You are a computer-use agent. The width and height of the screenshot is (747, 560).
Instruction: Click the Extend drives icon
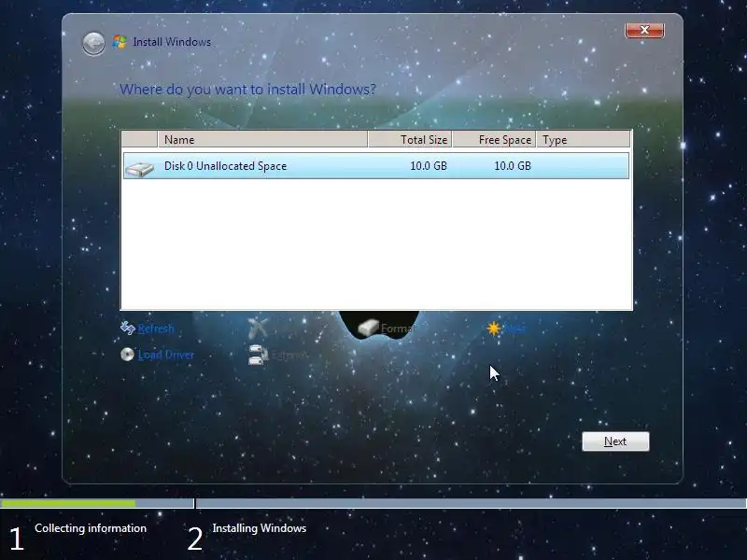(258, 355)
